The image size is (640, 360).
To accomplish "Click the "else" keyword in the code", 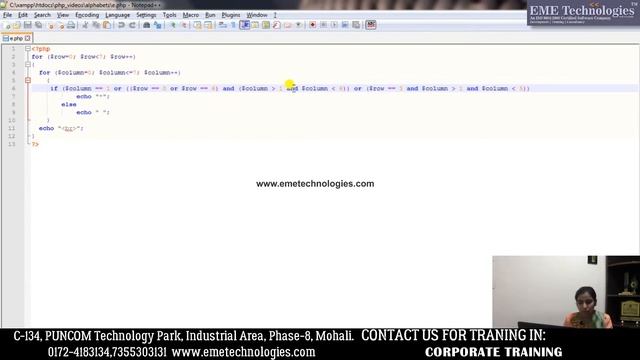I will [x=69, y=104].
